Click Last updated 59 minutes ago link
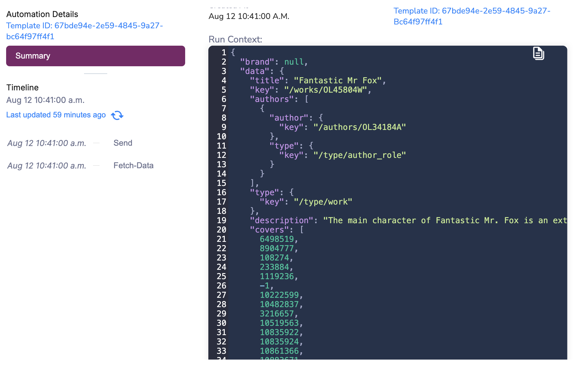 (56, 115)
